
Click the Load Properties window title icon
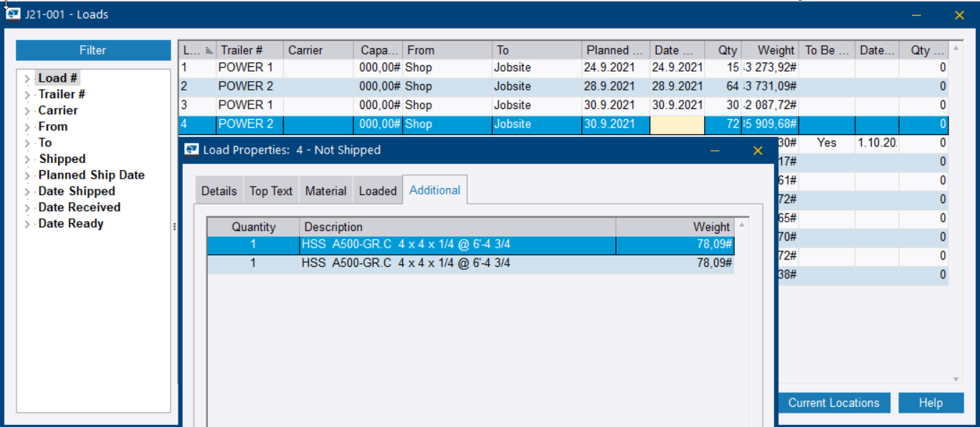point(191,150)
